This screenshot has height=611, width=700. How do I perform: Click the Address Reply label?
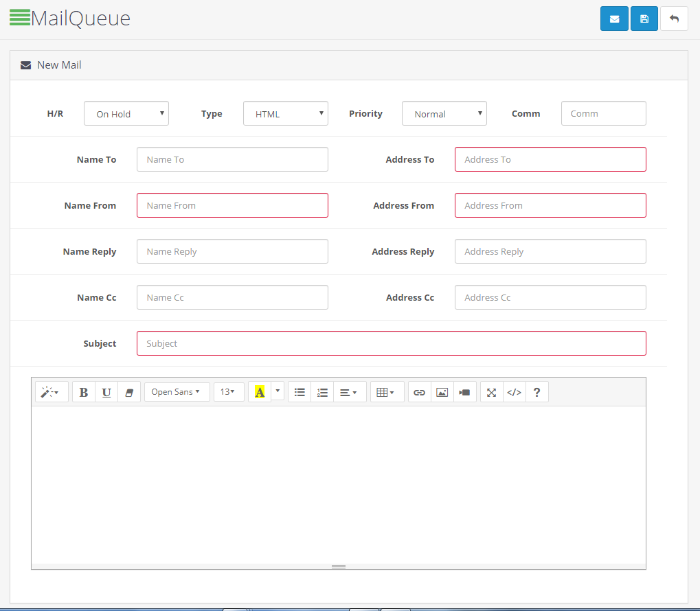(x=403, y=252)
